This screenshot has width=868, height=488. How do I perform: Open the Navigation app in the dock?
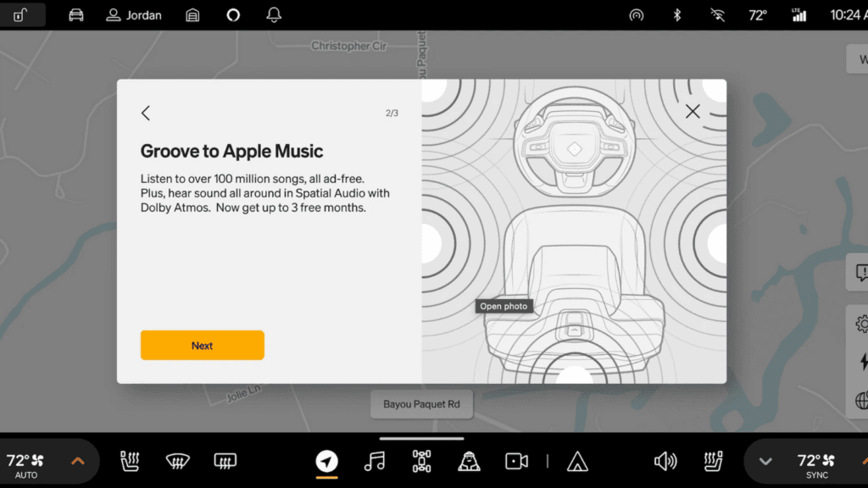[326, 461]
